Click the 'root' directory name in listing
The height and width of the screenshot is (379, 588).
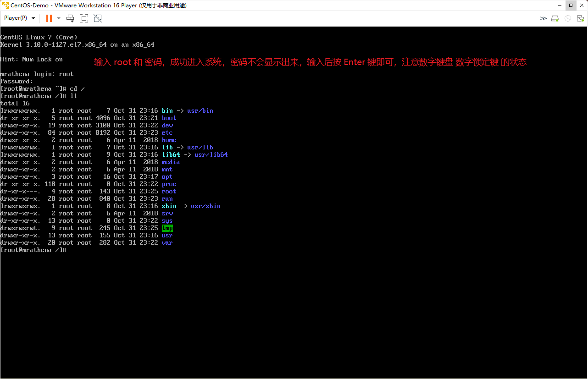tap(169, 191)
